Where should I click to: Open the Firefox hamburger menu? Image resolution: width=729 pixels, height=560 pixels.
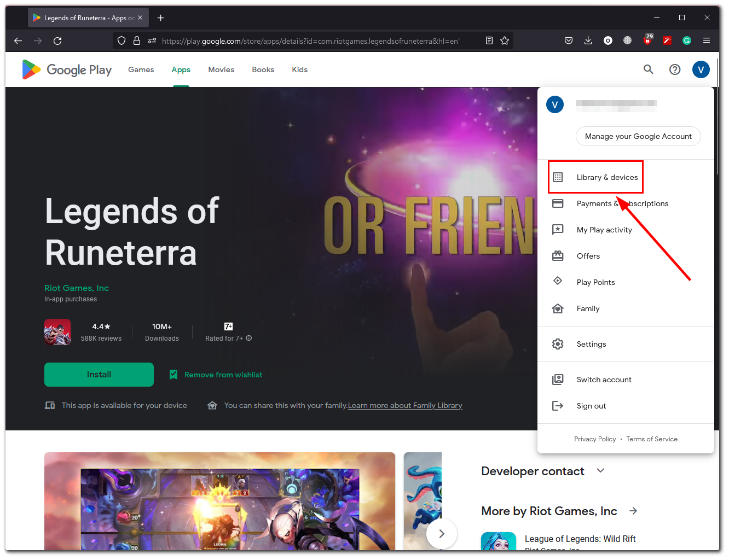click(x=707, y=40)
